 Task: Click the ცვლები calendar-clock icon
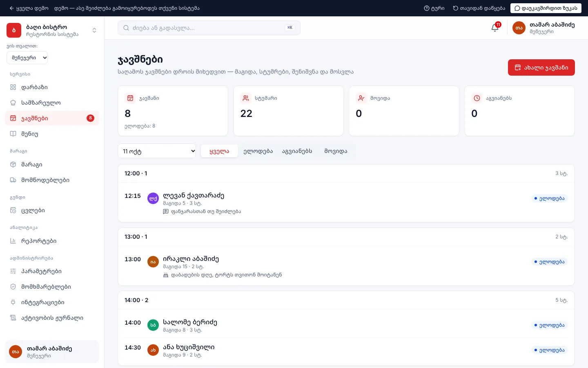click(x=13, y=211)
